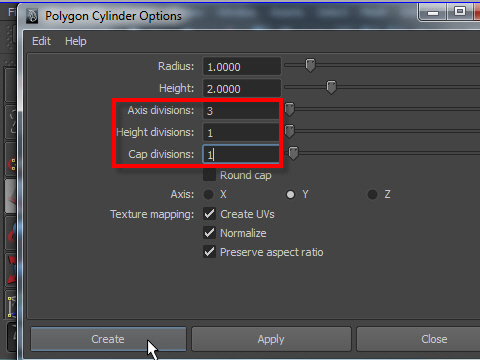The image size is (480, 360).
Task: Select the Y axis radio button
Action: pyautogui.click(x=290, y=194)
